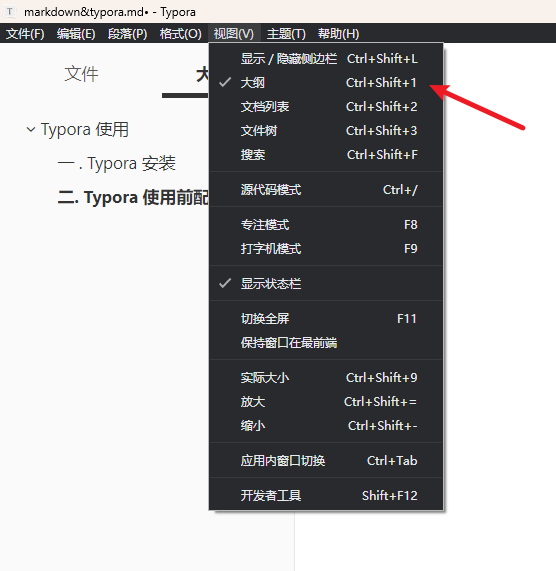Collapse the Typora 使用 outline chevron

(31, 129)
